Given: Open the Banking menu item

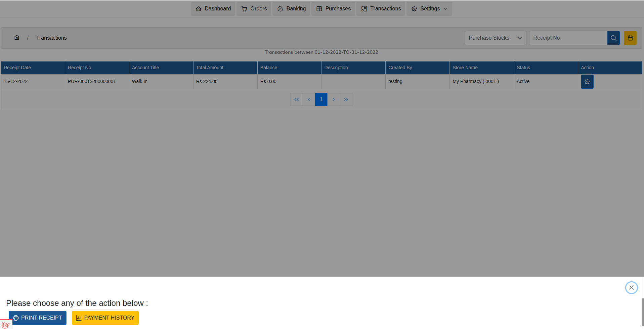Looking at the screenshot, I should point(291,9).
